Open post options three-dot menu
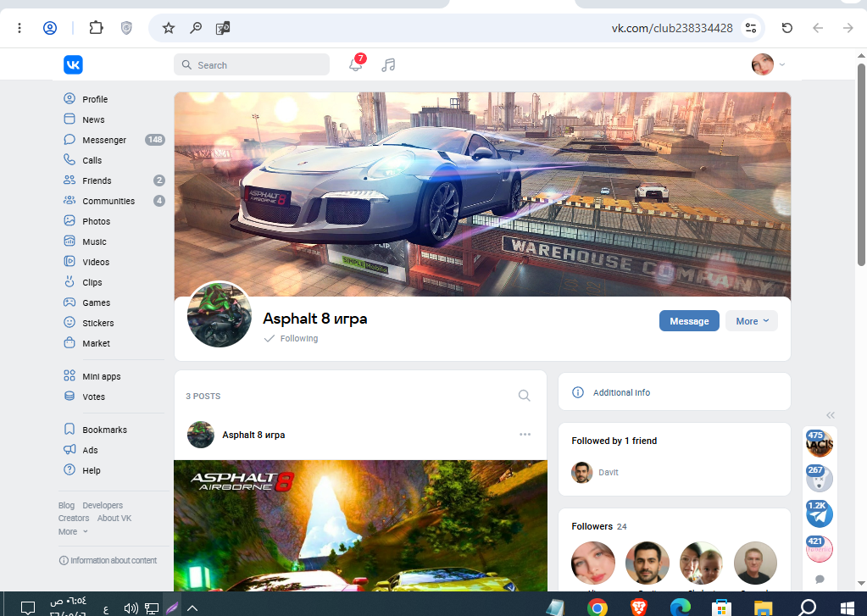Viewport: 867px width, 616px height. pyautogui.click(x=525, y=435)
